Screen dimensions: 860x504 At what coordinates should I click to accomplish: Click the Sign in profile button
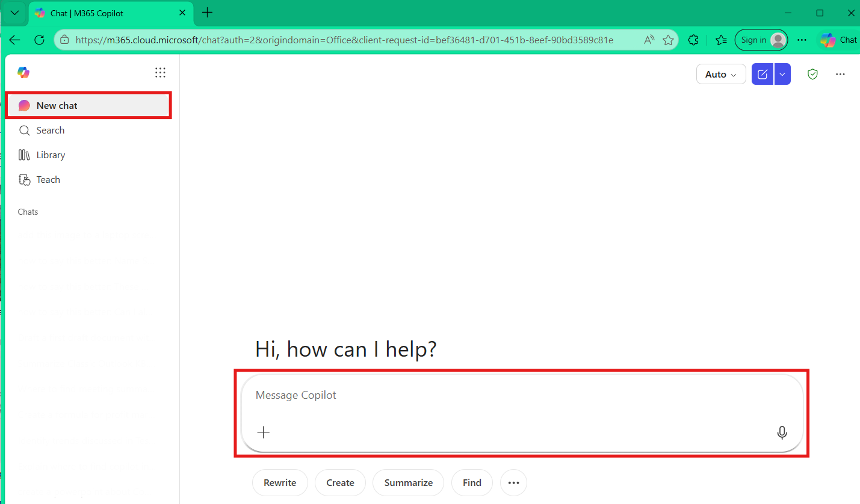coord(761,40)
